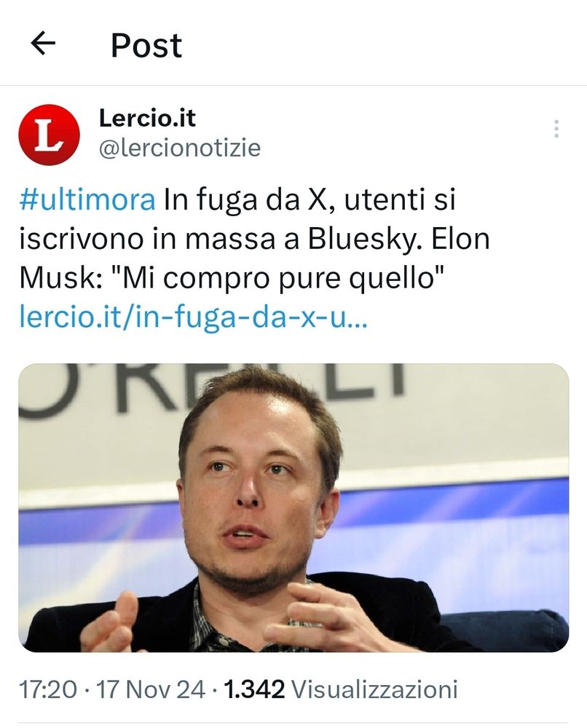This screenshot has height=728, width=587.
Task: Tap the 1.342 view count number
Action: [254, 689]
